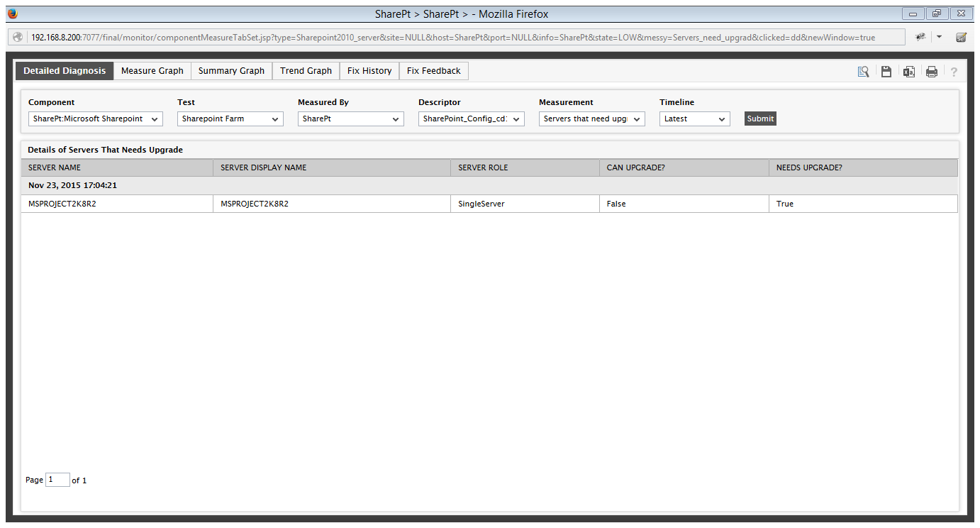Open the Measure Graph tab
Viewport: 980px width, 528px height.
152,71
